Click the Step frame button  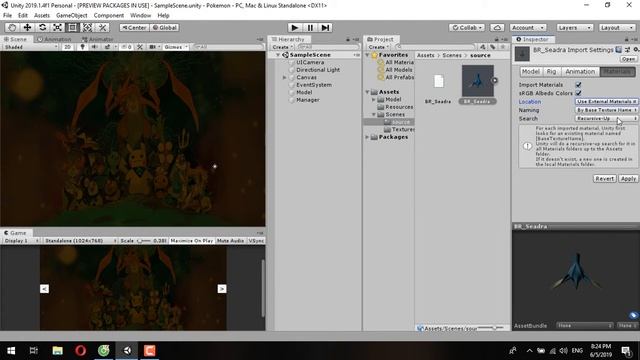click(x=325, y=27)
